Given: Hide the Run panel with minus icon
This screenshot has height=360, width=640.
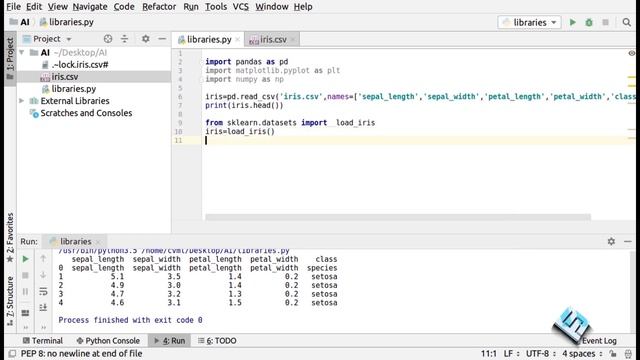Looking at the screenshot, I should 628,241.
